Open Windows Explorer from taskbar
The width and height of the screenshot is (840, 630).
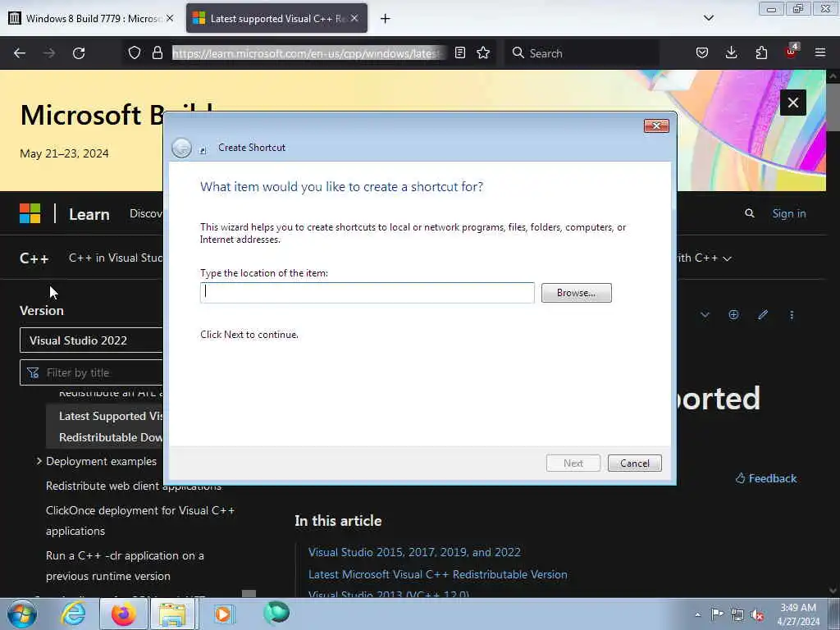pos(172,614)
